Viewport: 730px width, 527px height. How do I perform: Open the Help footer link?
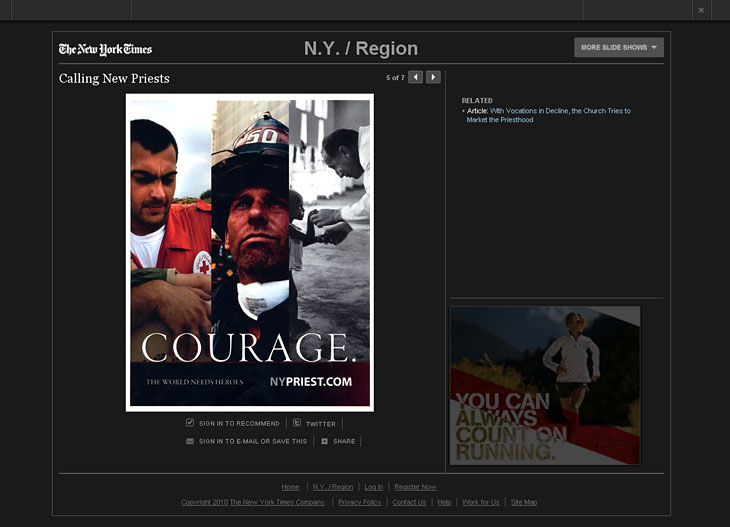[444, 502]
